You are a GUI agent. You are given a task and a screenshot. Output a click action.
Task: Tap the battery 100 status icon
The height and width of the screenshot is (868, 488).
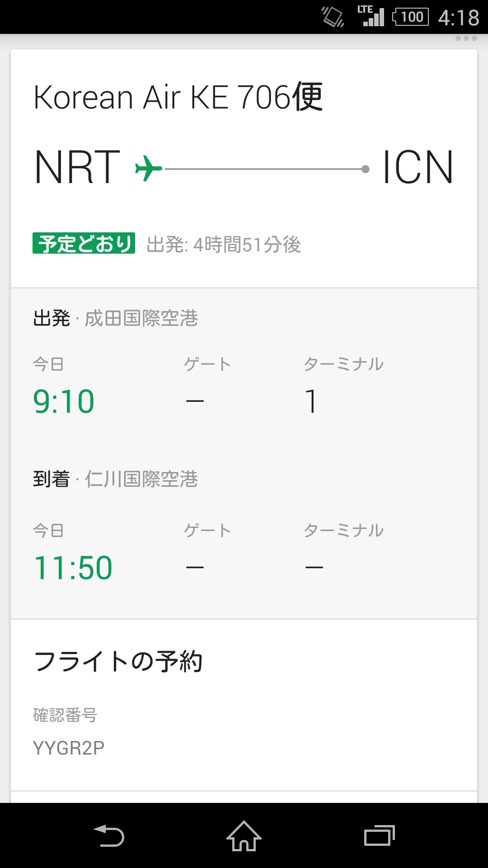410,17
